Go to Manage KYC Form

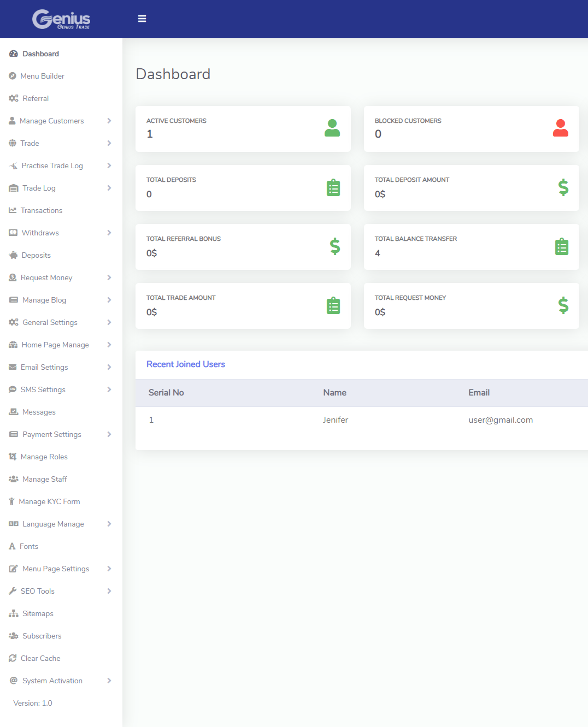click(49, 501)
